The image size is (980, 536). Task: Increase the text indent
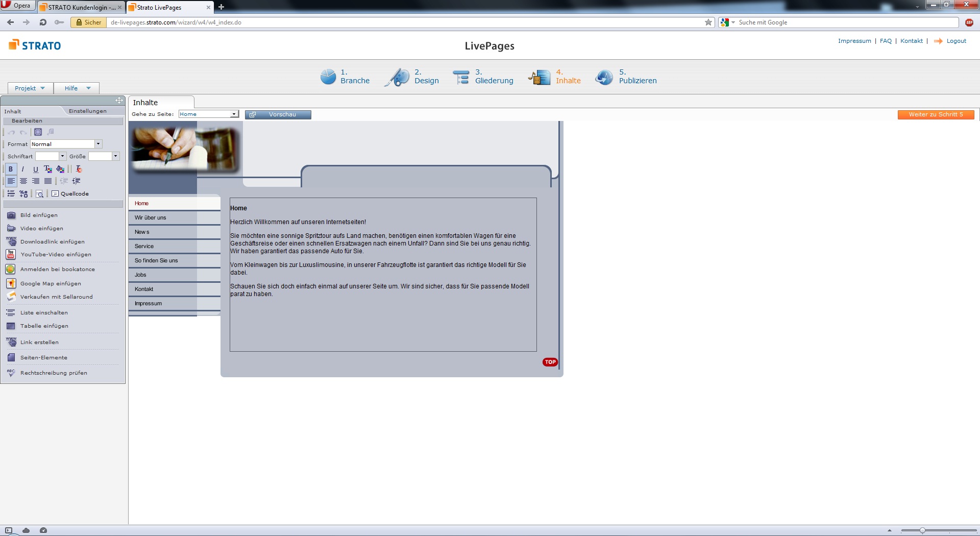(77, 181)
